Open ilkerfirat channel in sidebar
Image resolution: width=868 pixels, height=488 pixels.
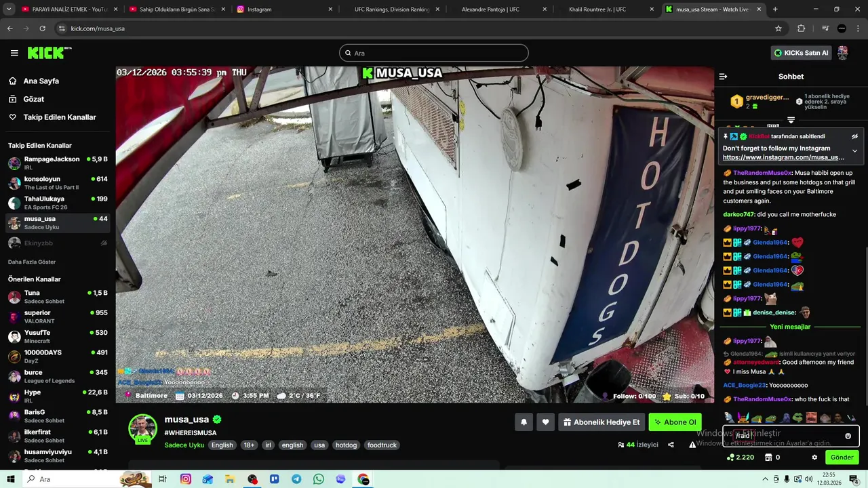point(58,436)
